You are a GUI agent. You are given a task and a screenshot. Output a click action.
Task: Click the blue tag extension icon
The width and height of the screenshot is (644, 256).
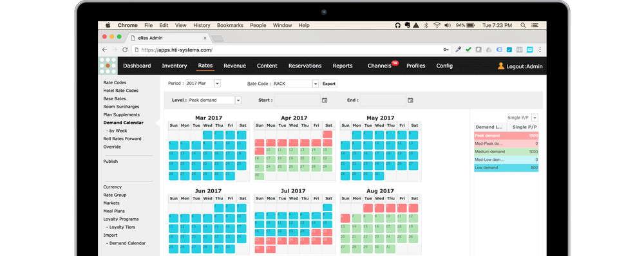point(499,50)
